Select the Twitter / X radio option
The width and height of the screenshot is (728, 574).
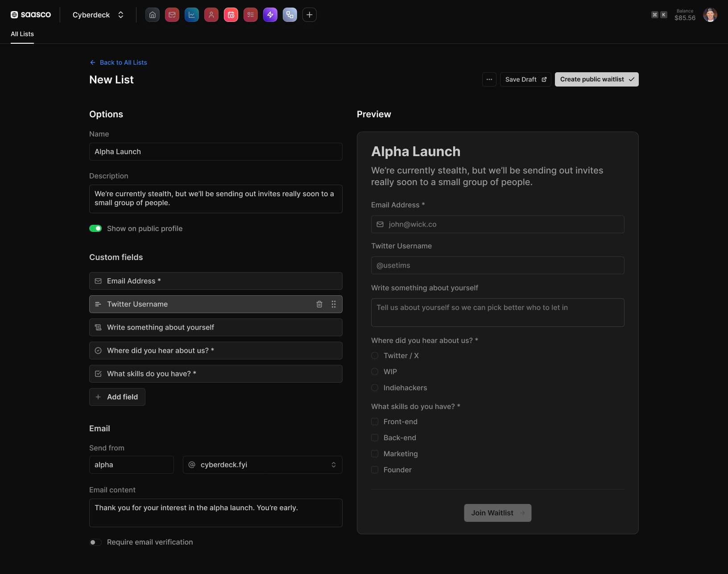(x=375, y=355)
